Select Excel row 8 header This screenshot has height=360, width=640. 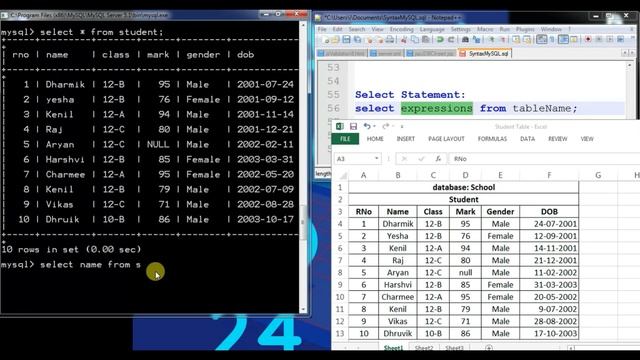(x=340, y=272)
